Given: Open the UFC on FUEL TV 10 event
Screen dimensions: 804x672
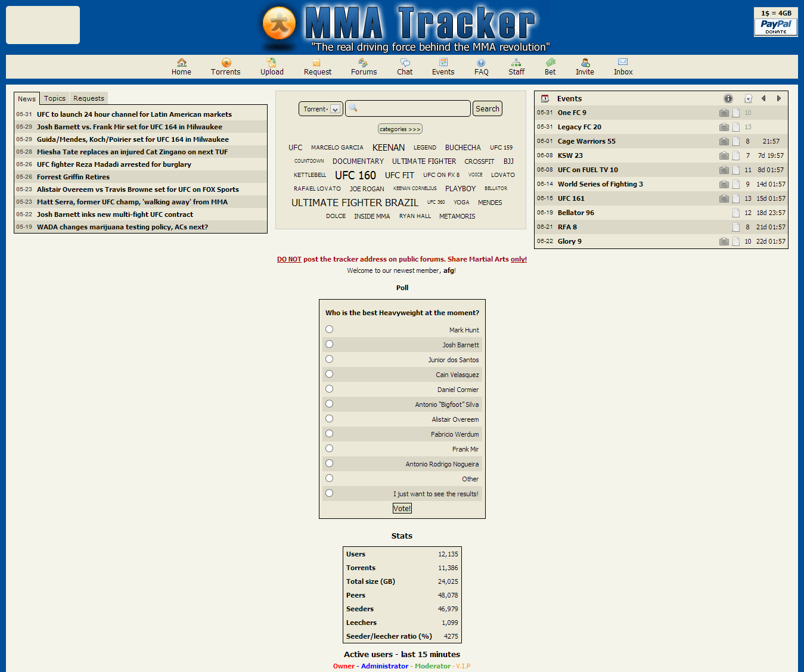Looking at the screenshot, I should click(x=588, y=170).
